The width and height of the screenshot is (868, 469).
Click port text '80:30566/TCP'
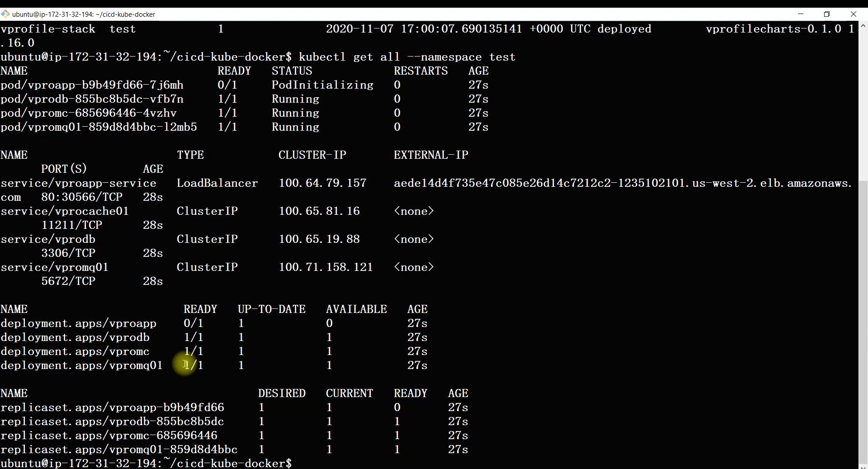(x=82, y=197)
